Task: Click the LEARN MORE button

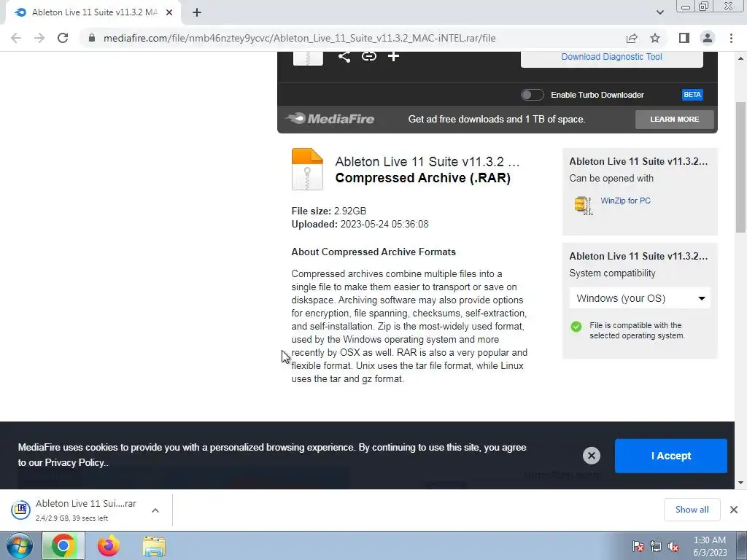Action: coord(675,120)
